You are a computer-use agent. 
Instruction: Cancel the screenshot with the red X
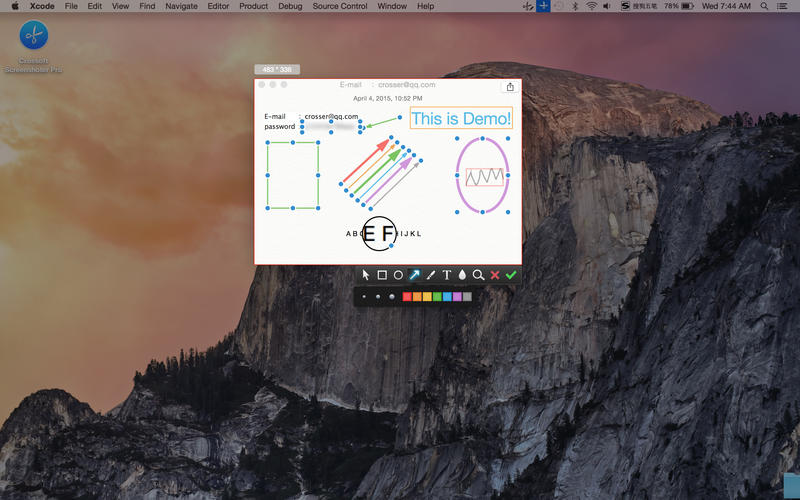coord(495,275)
